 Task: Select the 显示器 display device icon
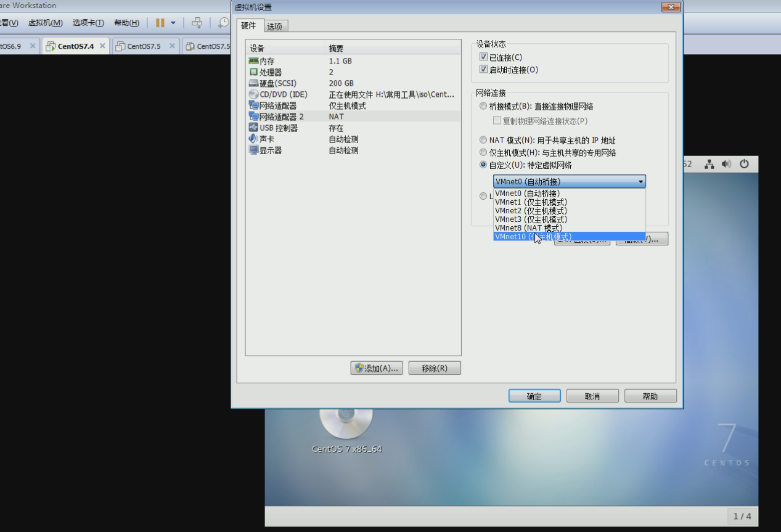[x=253, y=150]
